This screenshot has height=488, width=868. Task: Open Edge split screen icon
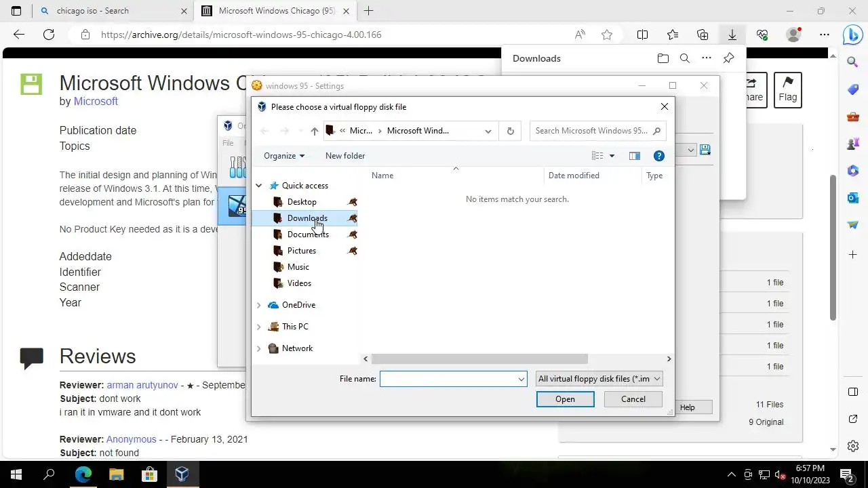pyautogui.click(x=642, y=35)
